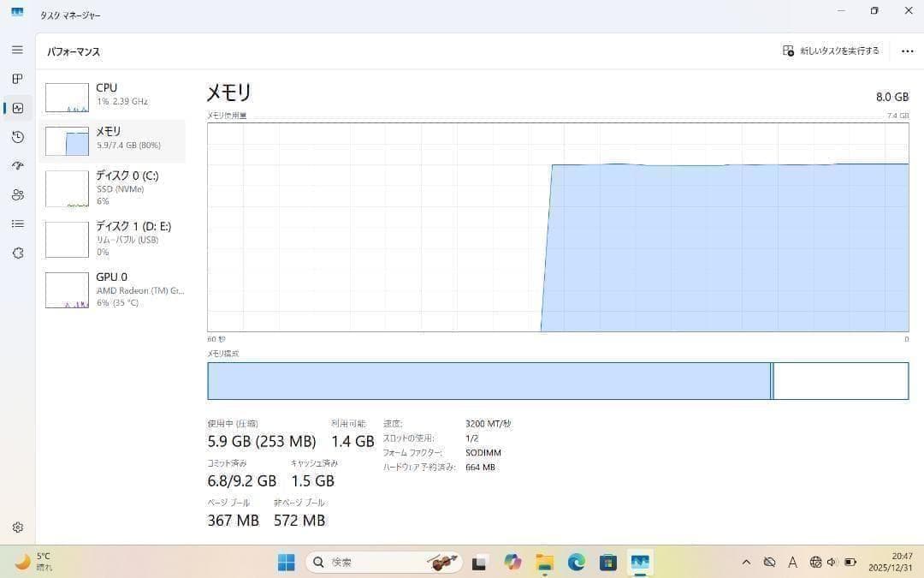Viewport: 924px width, 578px height.
Task: Open Task Manager settings gear
Action: click(x=17, y=527)
